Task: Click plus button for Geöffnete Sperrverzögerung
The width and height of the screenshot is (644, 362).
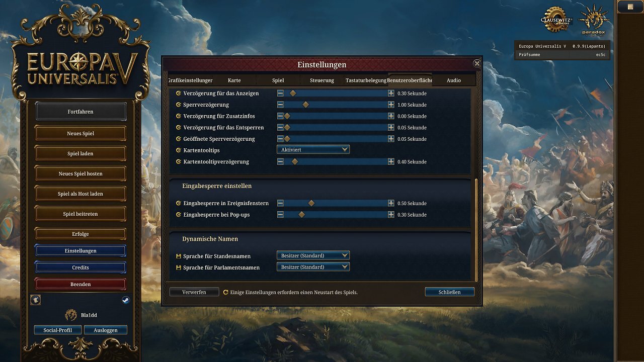Action: coord(391,139)
